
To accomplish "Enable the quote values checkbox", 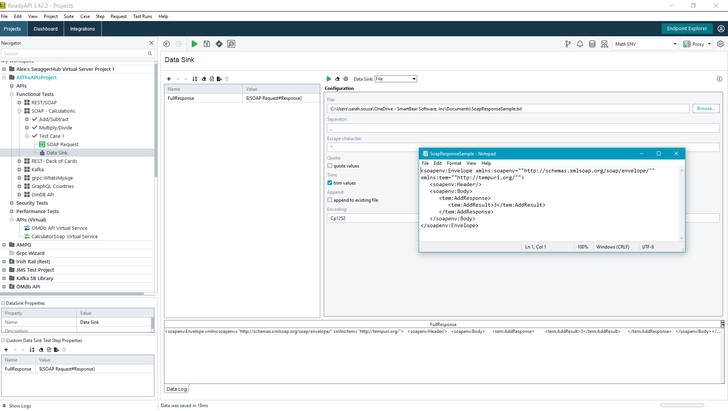I will (330, 166).
